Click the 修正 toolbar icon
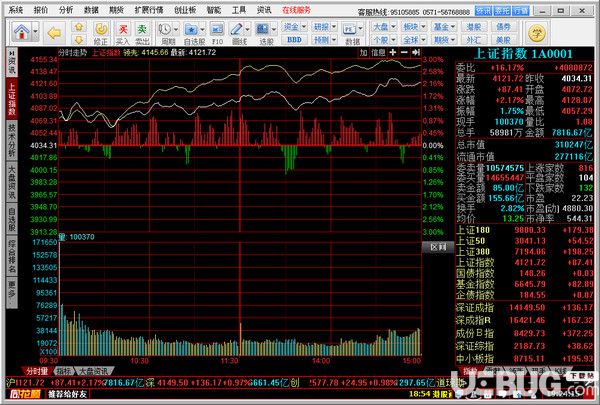The image size is (600, 405). pos(101,33)
